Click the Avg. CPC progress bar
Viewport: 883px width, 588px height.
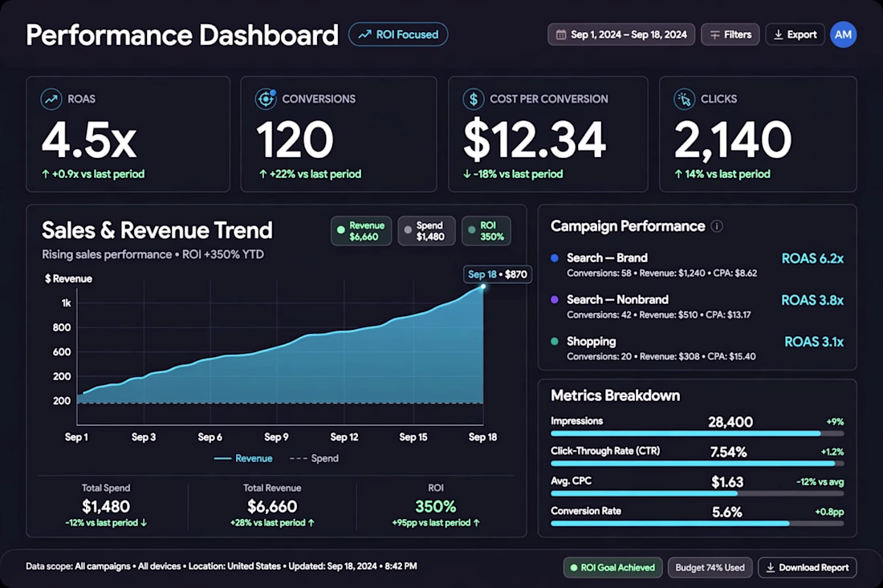point(697,493)
